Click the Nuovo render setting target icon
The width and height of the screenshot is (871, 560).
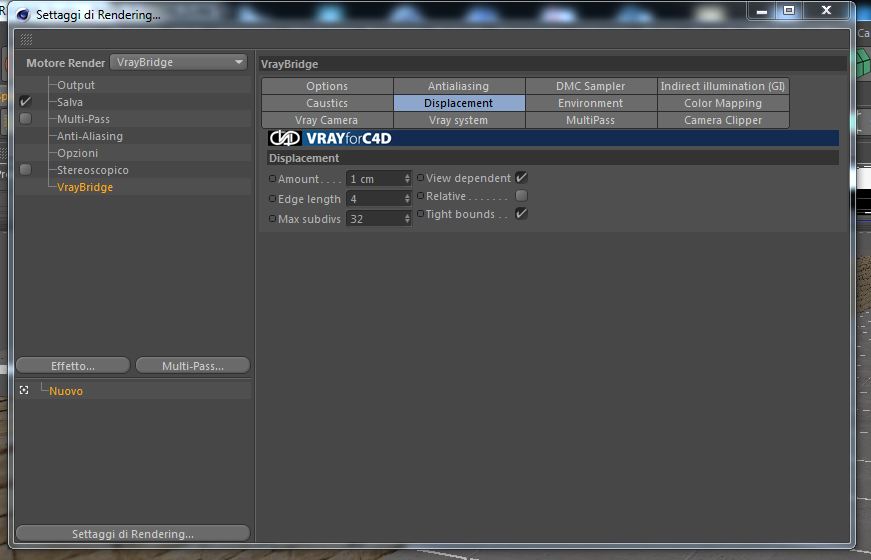tap(24, 390)
